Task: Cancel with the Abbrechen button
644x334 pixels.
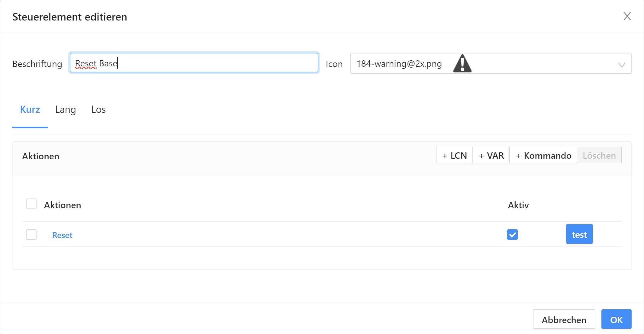Action: click(x=564, y=319)
